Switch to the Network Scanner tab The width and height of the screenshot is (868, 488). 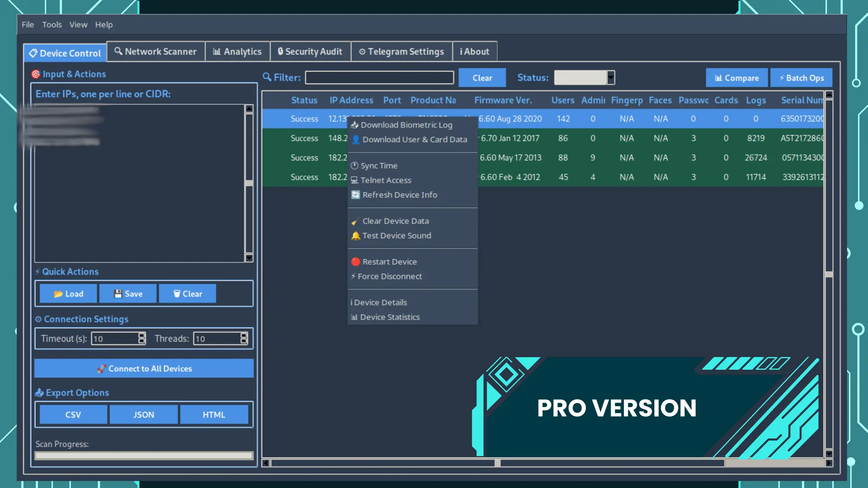point(156,52)
